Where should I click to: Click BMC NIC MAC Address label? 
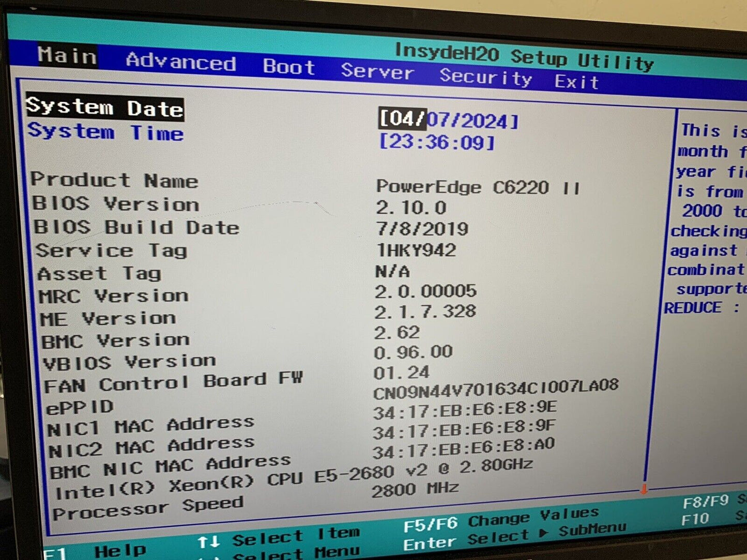[170, 466]
